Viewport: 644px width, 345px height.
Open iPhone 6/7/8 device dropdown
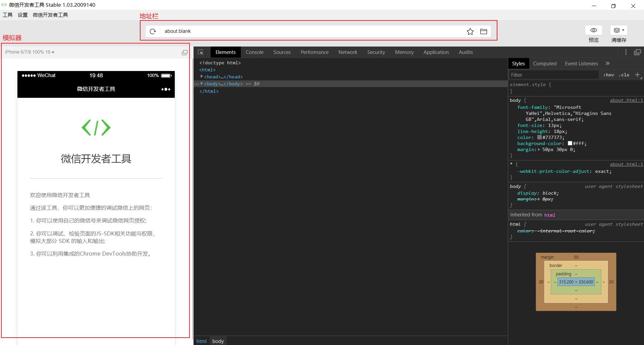tap(30, 52)
